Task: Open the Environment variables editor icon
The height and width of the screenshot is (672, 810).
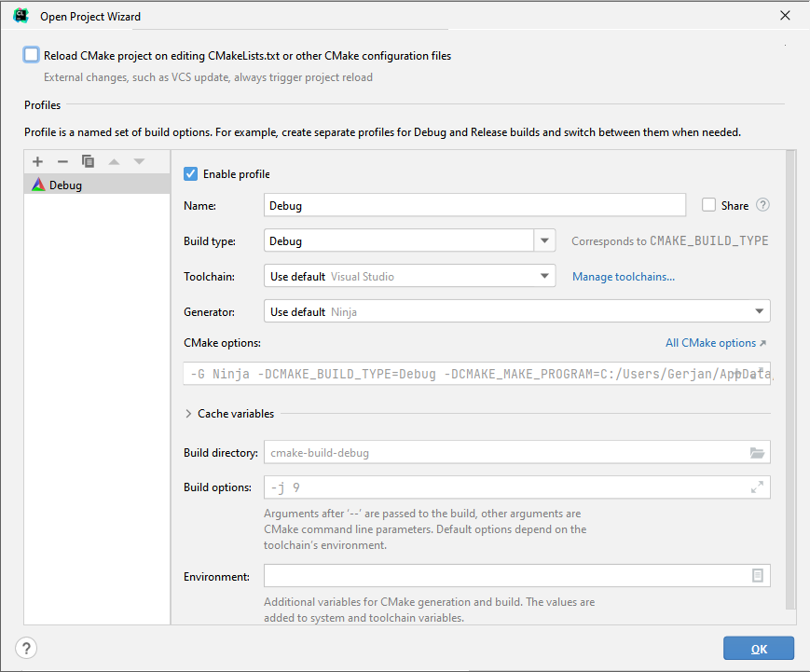Action: (x=757, y=576)
